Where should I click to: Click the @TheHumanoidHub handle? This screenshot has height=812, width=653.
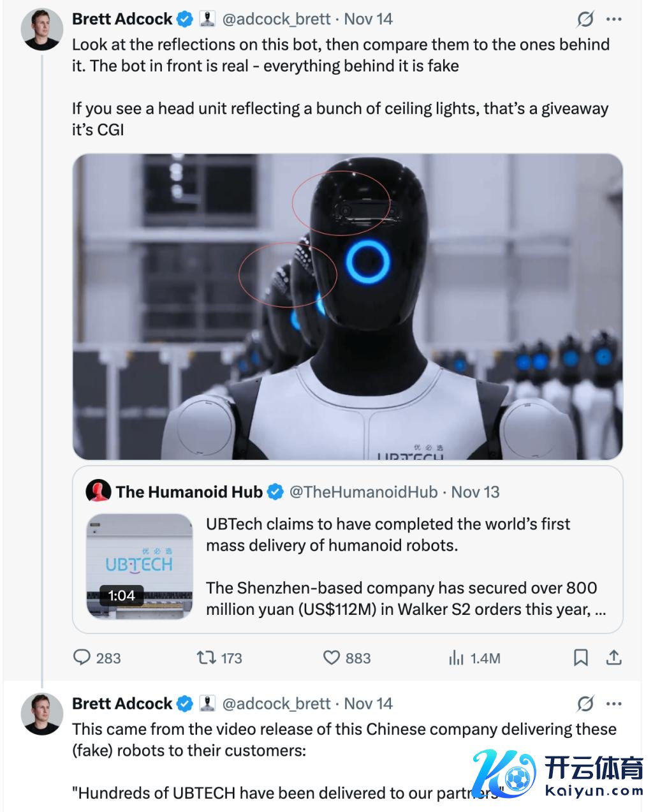click(363, 492)
